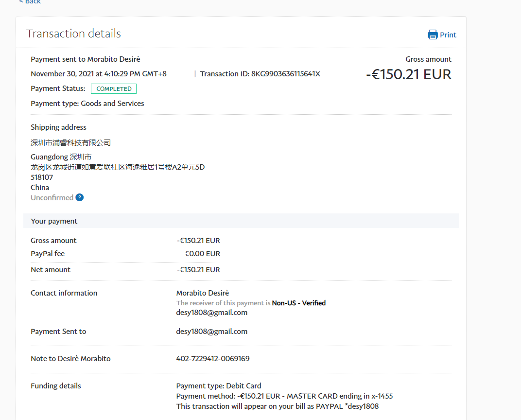Click the Print text link

pos(448,35)
